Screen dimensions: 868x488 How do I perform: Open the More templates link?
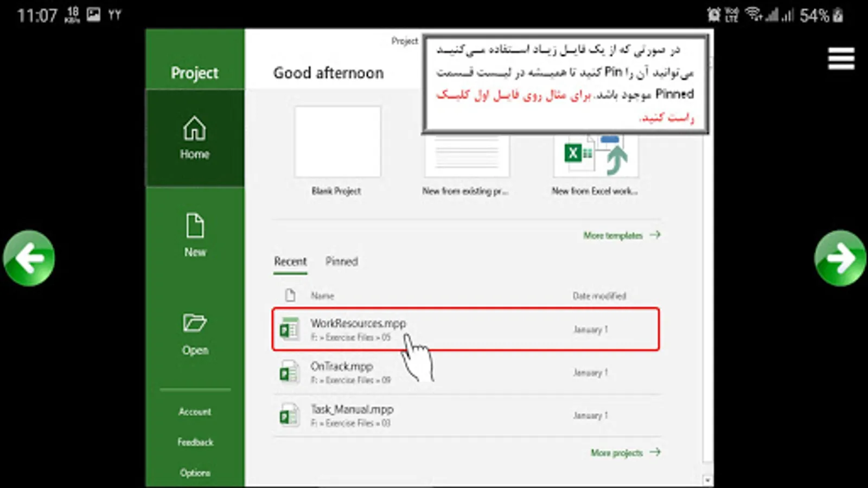pyautogui.click(x=622, y=235)
